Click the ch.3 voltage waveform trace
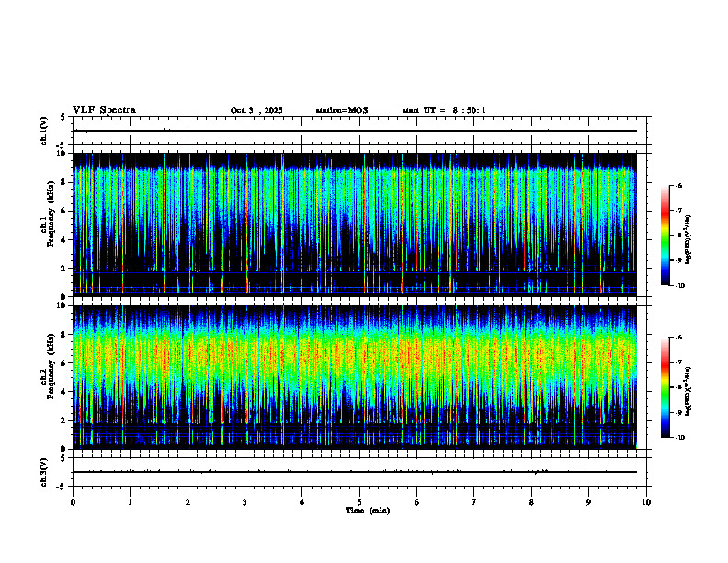 click(x=354, y=472)
